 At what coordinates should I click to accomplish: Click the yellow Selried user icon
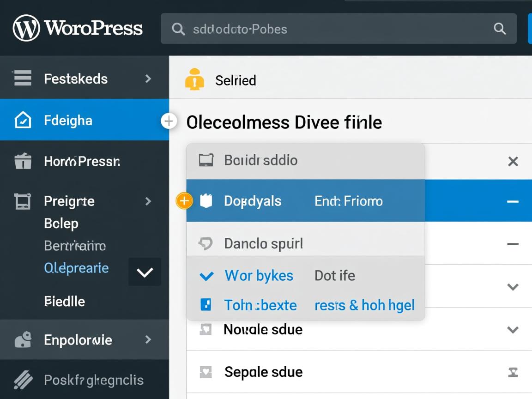coord(194,79)
